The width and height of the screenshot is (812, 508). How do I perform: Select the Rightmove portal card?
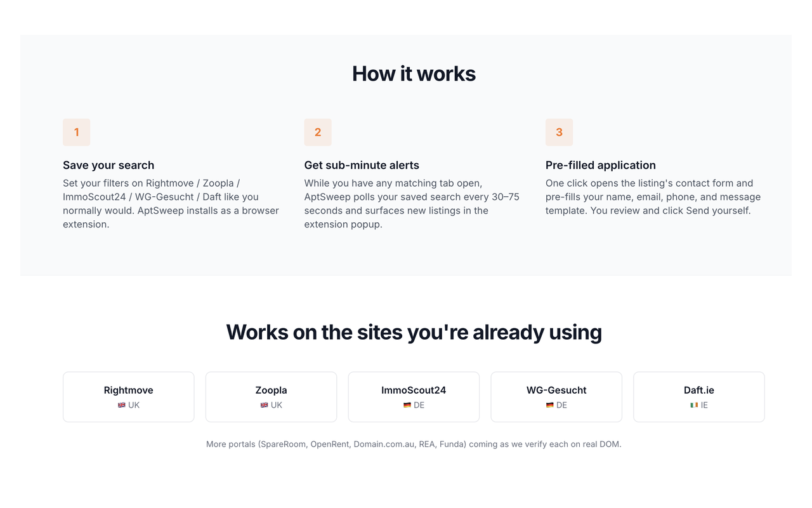[128, 397]
